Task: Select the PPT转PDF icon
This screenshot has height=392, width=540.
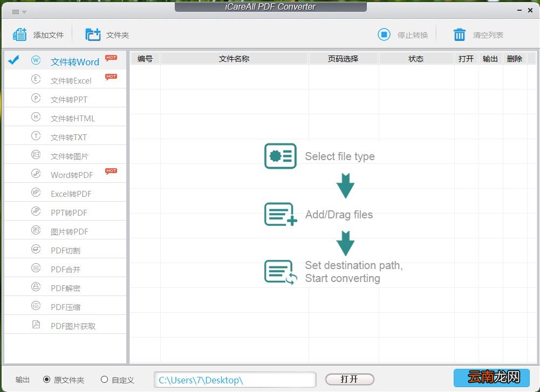Action: [x=36, y=211]
